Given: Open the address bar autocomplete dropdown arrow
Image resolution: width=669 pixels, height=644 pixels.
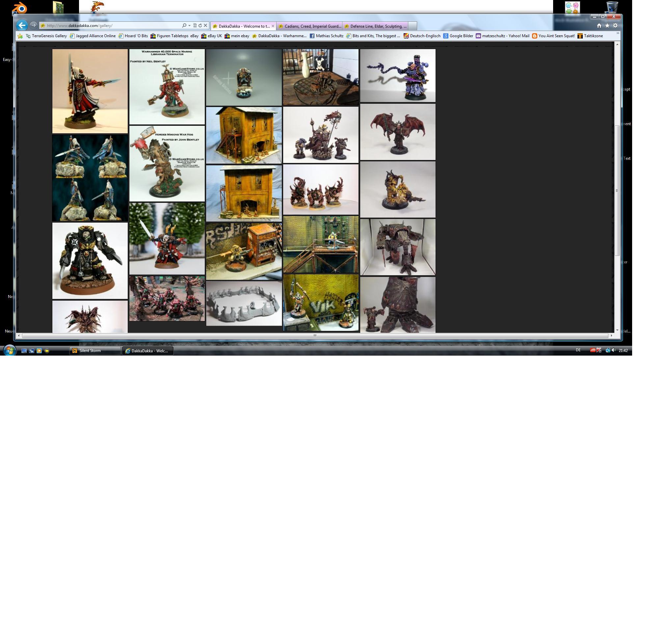Looking at the screenshot, I should click(189, 26).
